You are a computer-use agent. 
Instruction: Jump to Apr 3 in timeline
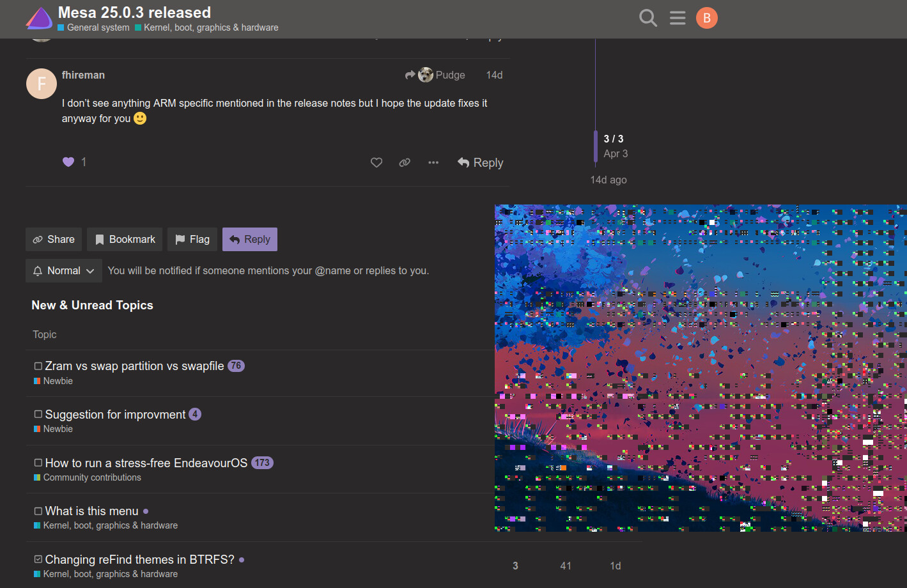pos(616,153)
